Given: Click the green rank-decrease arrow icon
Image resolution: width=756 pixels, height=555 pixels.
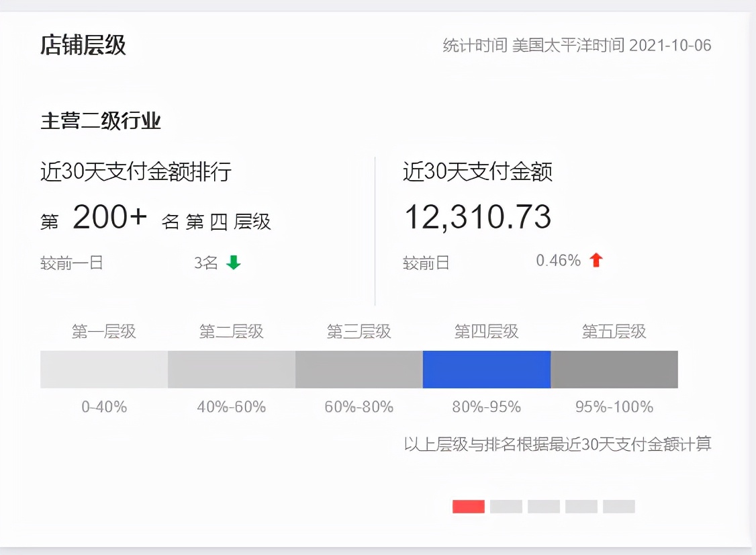Looking at the screenshot, I should [x=232, y=263].
